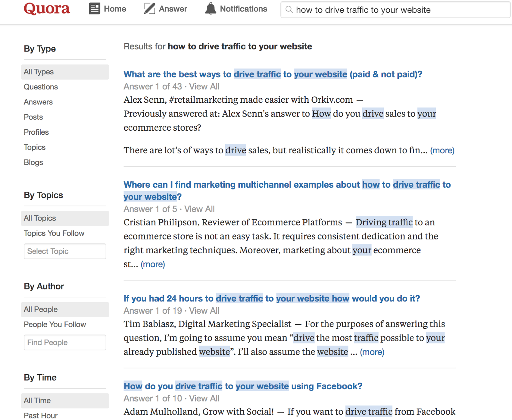Click the Answer pencil icon
The width and height of the screenshot is (512, 420).
click(x=149, y=9)
